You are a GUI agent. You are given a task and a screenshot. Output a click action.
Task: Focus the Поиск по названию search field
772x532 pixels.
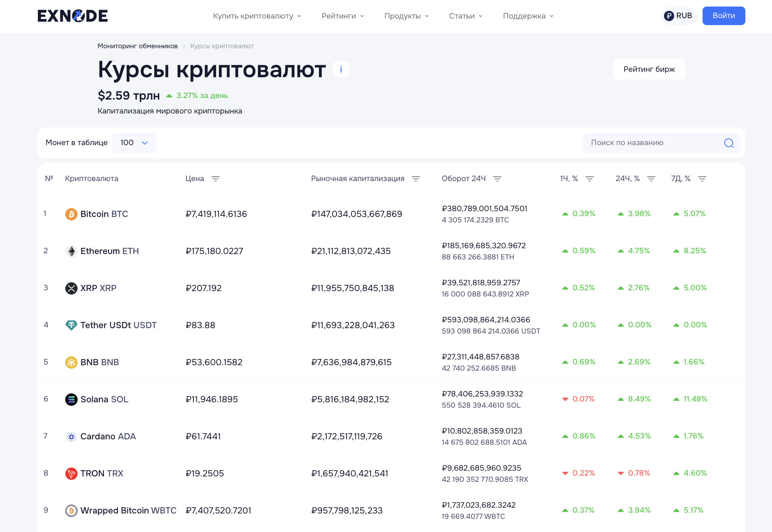click(x=652, y=143)
